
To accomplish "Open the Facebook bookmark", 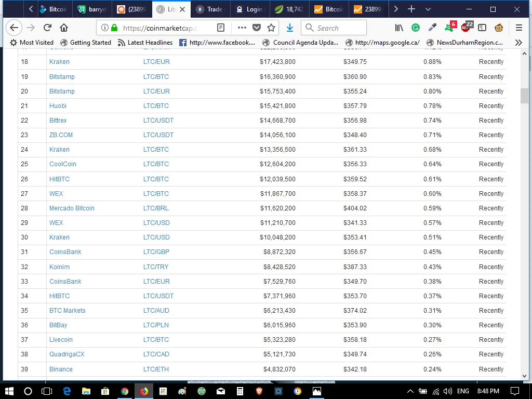I will point(217,43).
